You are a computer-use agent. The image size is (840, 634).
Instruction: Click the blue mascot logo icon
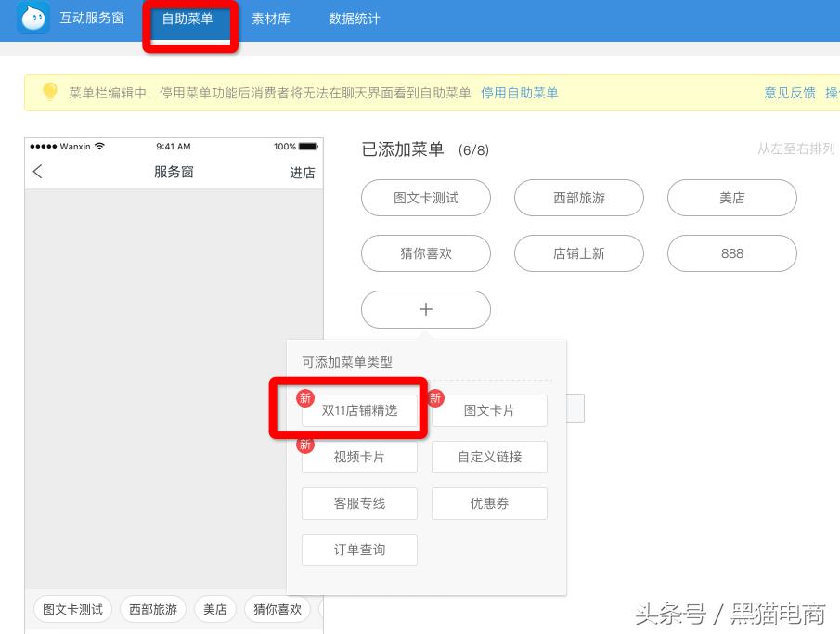pyautogui.click(x=33, y=18)
